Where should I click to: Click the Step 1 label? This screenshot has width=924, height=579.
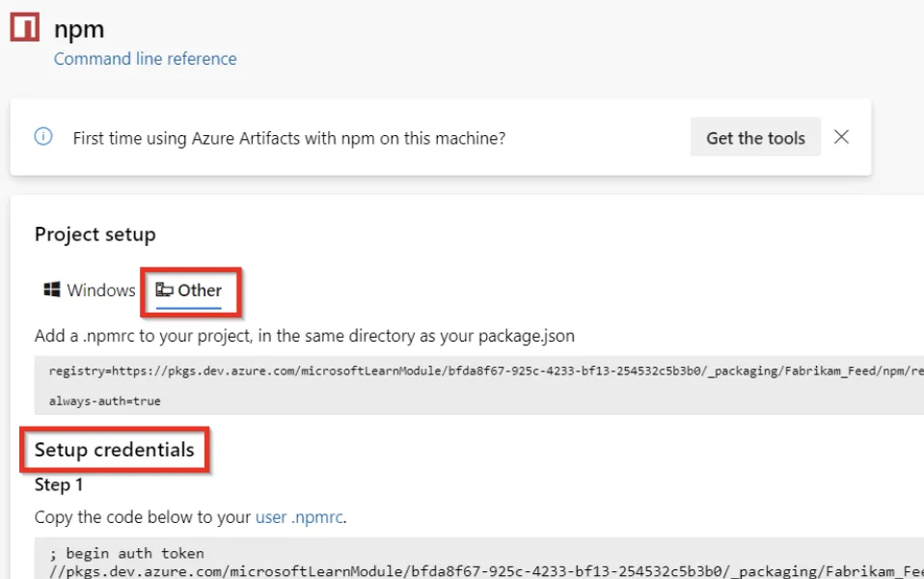(59, 485)
